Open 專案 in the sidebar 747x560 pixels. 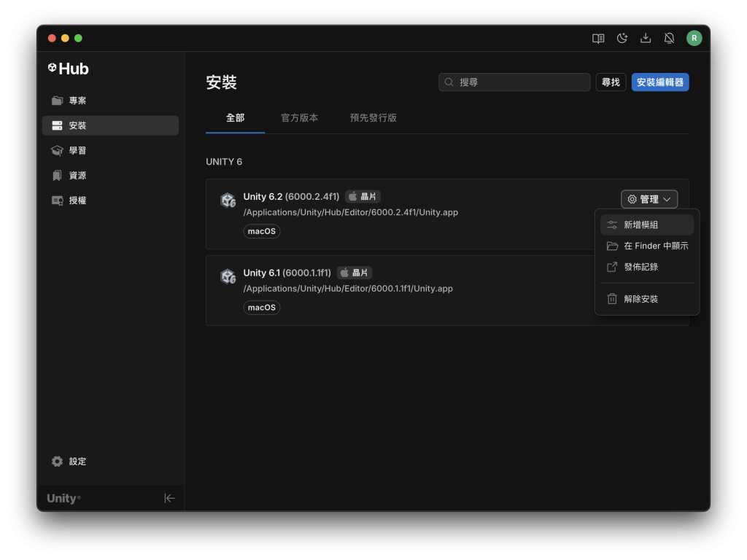[x=111, y=101]
